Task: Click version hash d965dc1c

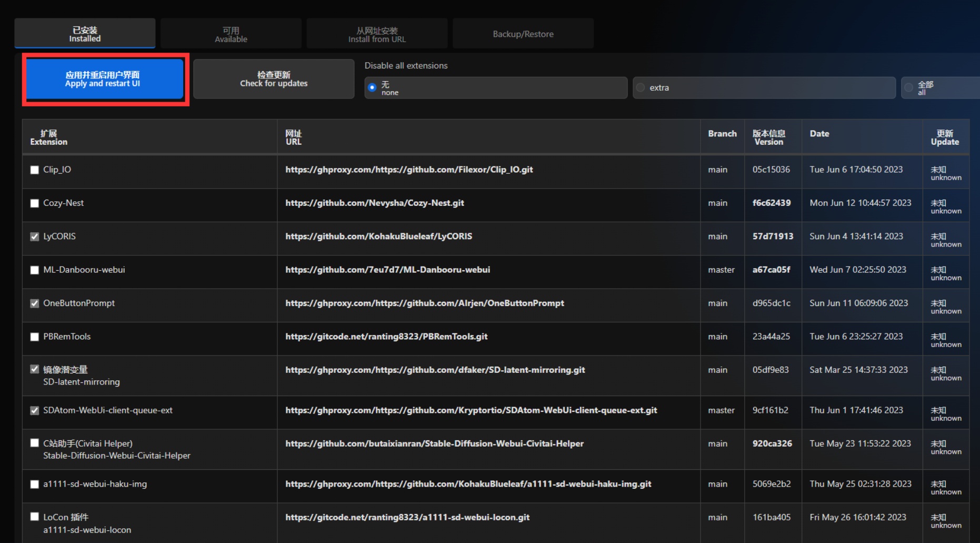Action: pos(772,303)
